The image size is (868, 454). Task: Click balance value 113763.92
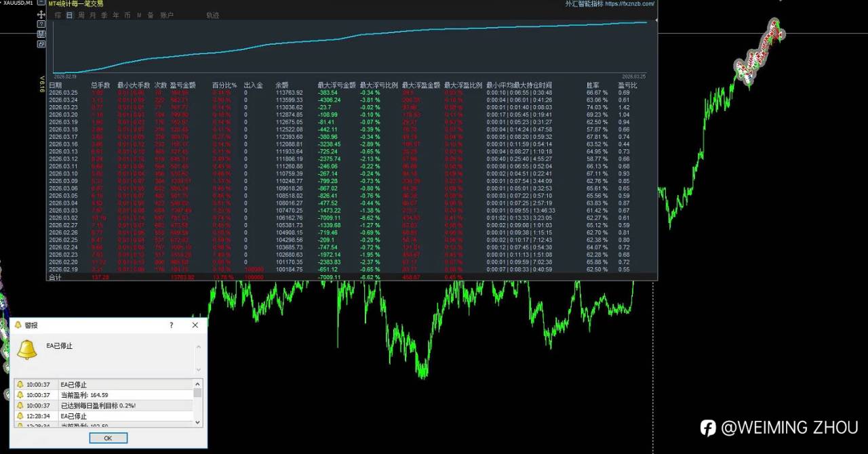click(289, 93)
